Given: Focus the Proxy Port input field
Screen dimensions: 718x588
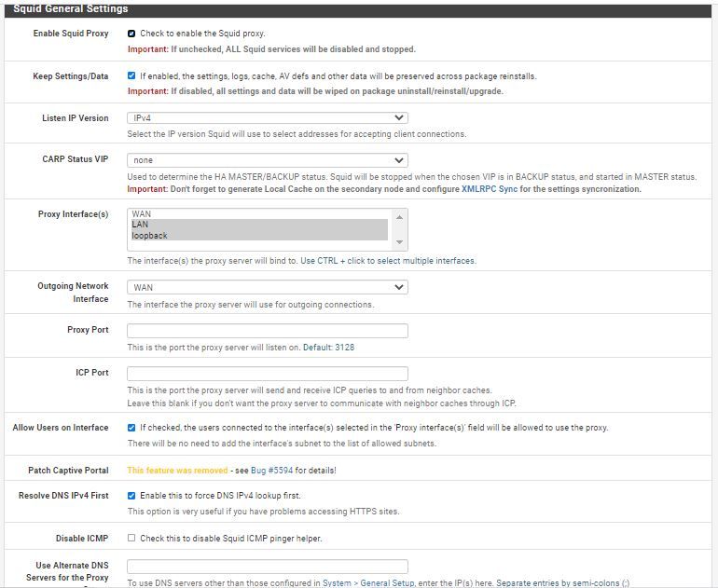Looking at the screenshot, I should click(x=268, y=331).
